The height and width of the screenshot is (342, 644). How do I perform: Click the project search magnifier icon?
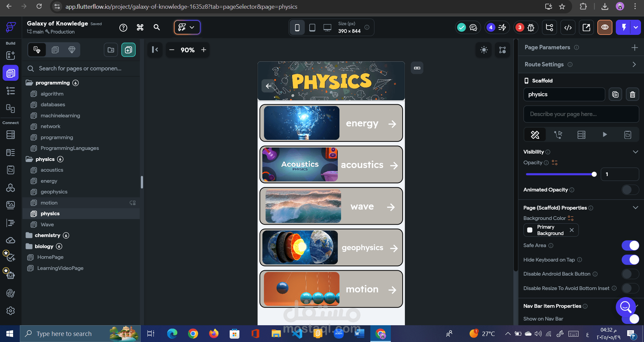pos(156,27)
